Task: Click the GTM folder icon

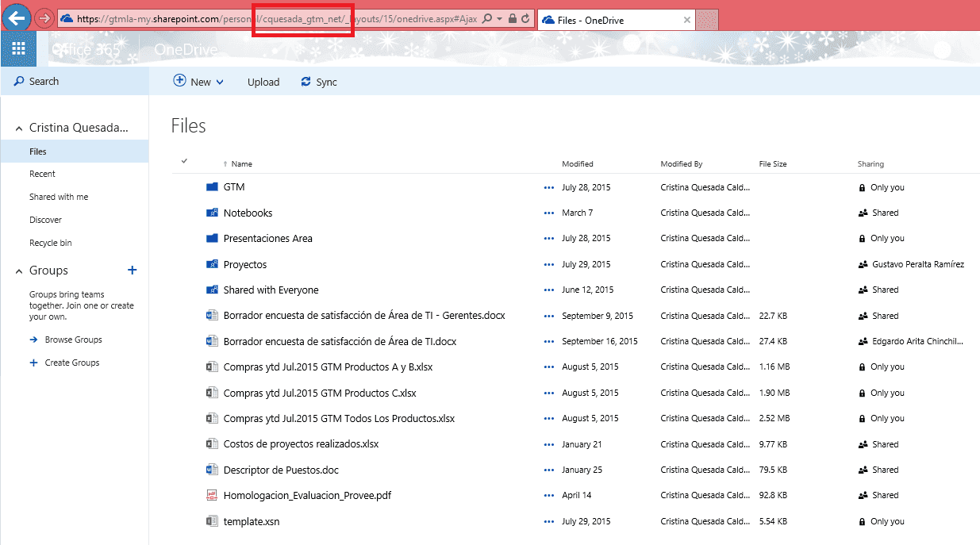Action: 212,187
